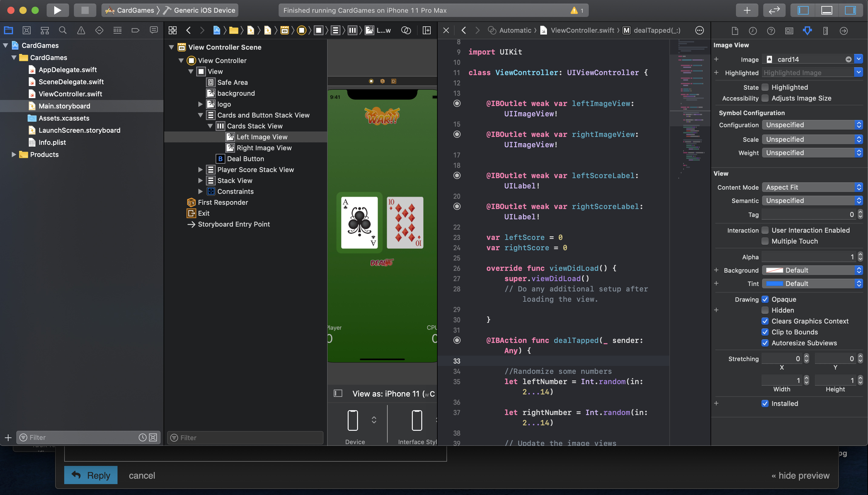Screen dimensions: 868x495
Task: Open the Source Control navigator
Action: [27, 30]
